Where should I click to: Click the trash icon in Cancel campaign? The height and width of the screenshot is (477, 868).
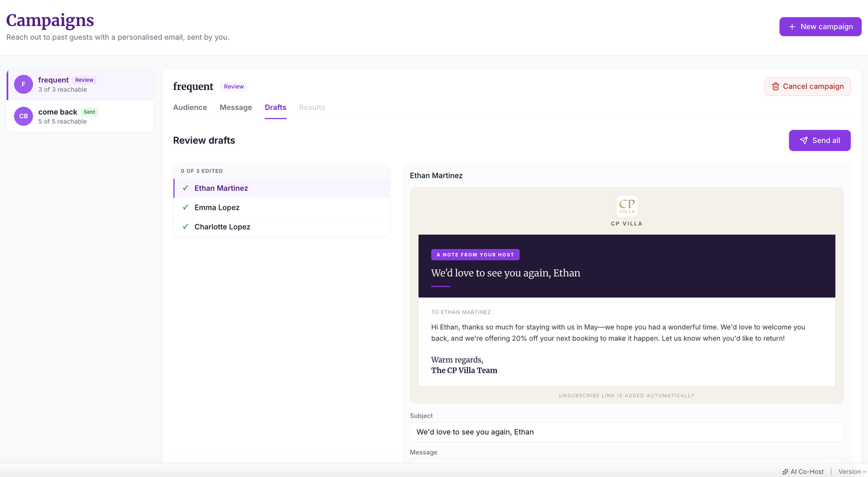pyautogui.click(x=775, y=86)
